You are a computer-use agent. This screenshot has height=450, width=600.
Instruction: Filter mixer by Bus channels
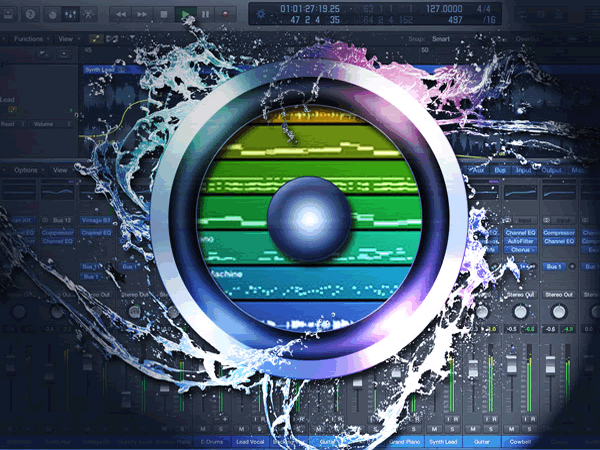coord(500,170)
